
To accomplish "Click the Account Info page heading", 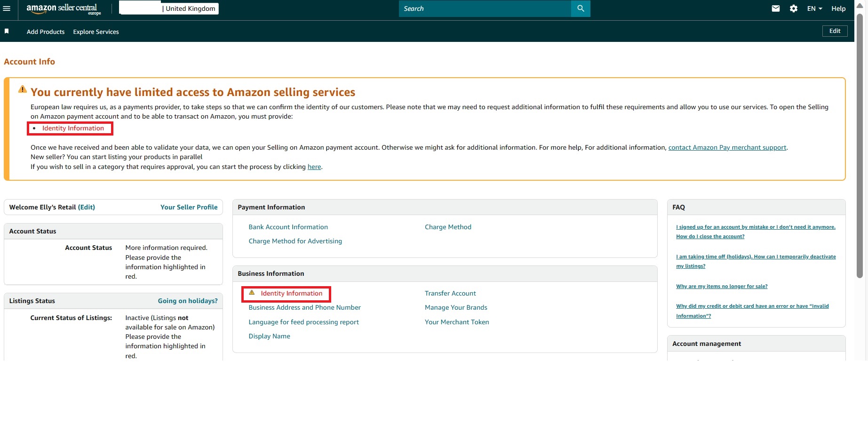I will (30, 62).
